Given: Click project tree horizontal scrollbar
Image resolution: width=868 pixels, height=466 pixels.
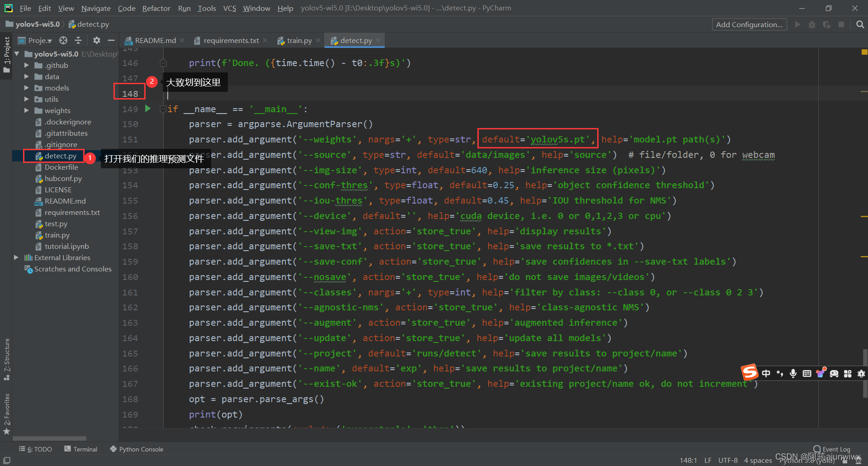Looking at the screenshot, I should point(49,438).
